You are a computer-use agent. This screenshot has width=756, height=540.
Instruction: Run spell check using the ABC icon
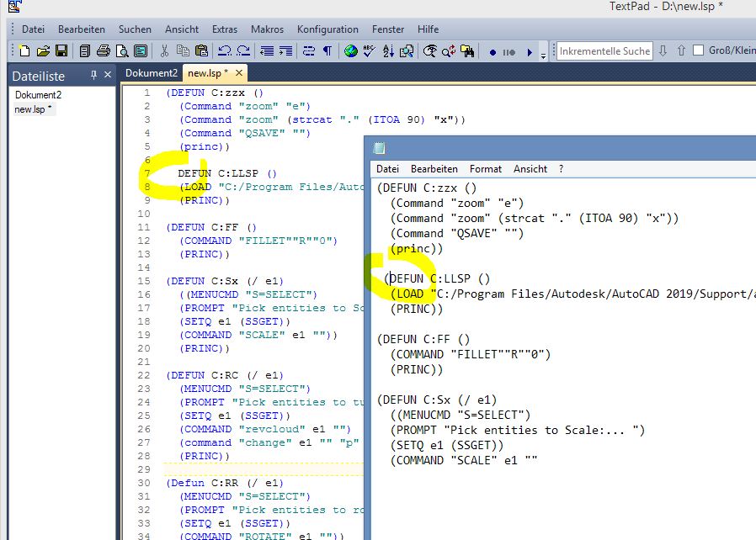click(367, 50)
